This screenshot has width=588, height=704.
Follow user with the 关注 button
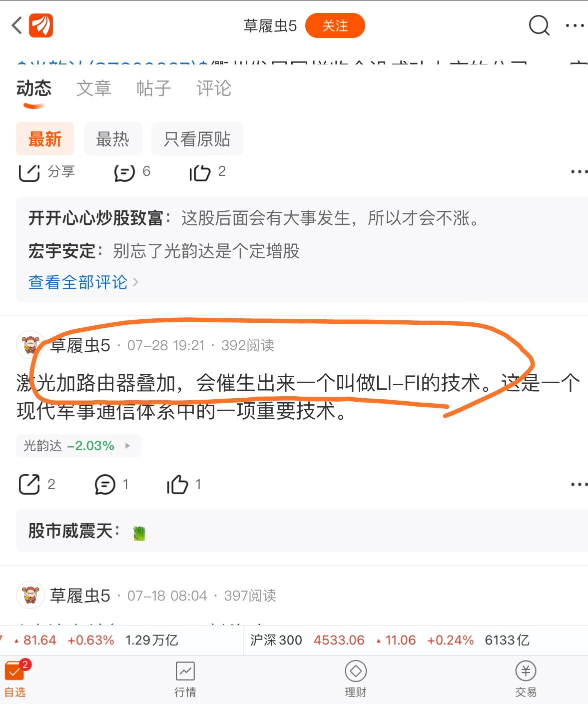pos(335,25)
